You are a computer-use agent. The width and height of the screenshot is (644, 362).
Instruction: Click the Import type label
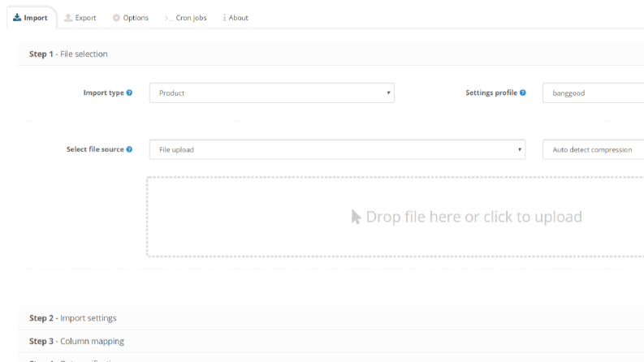coord(103,93)
